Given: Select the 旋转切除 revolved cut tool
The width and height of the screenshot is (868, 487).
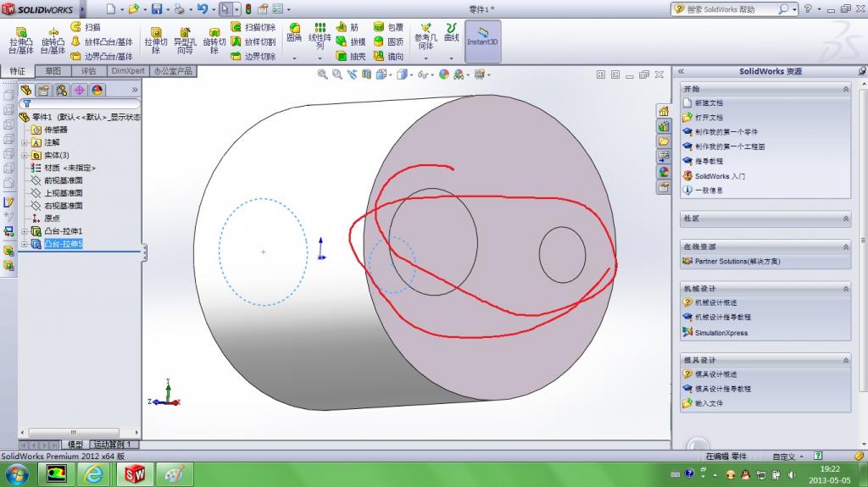Looking at the screenshot, I should tap(214, 41).
